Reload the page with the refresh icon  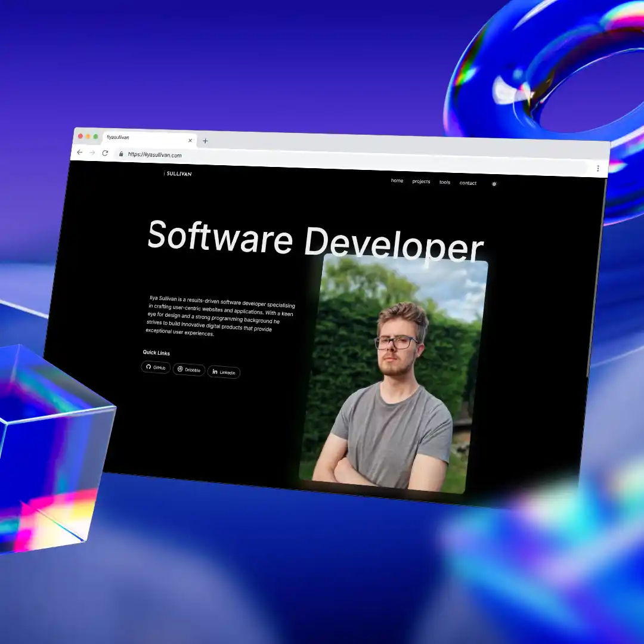[x=105, y=153]
